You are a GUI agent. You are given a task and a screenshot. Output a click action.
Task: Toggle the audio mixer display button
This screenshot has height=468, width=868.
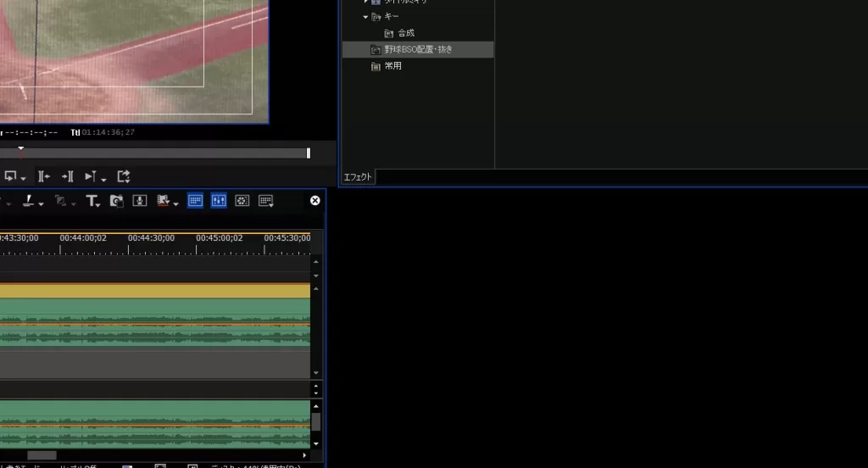(x=219, y=201)
